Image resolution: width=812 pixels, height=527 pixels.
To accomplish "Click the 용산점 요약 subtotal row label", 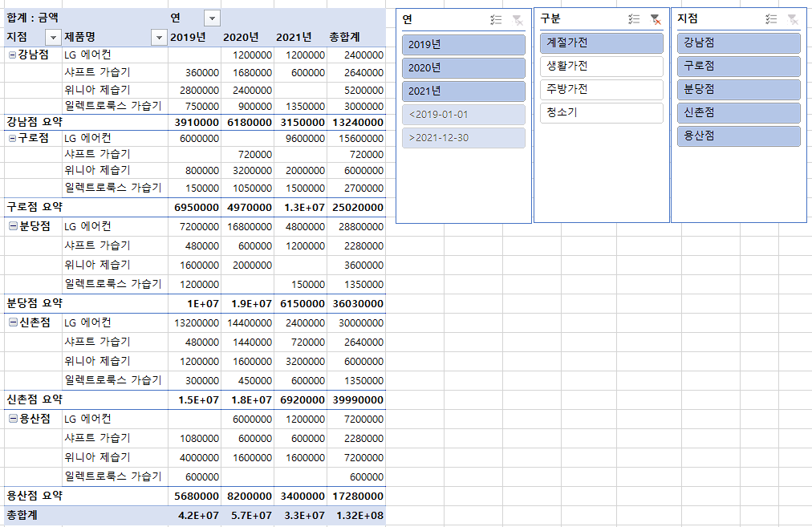I will pos(35,496).
